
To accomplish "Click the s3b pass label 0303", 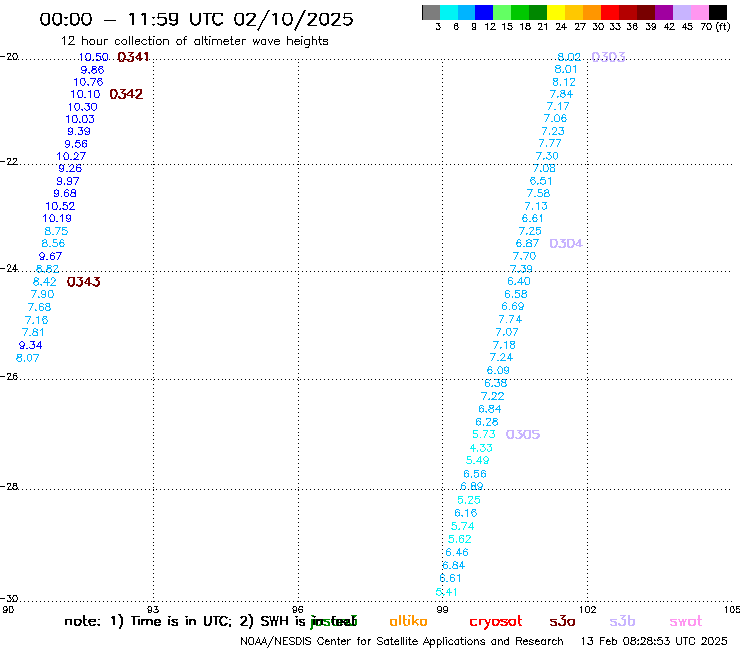I will [608, 57].
